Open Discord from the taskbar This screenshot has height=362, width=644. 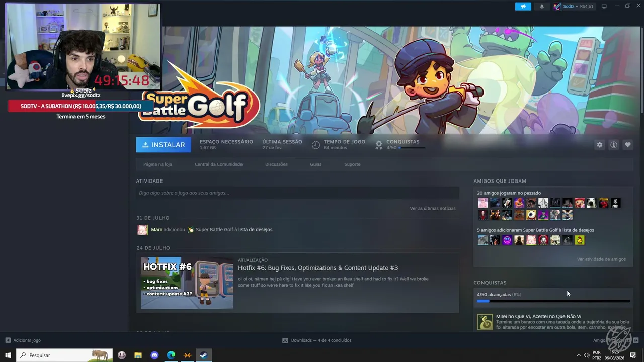pos(154,355)
